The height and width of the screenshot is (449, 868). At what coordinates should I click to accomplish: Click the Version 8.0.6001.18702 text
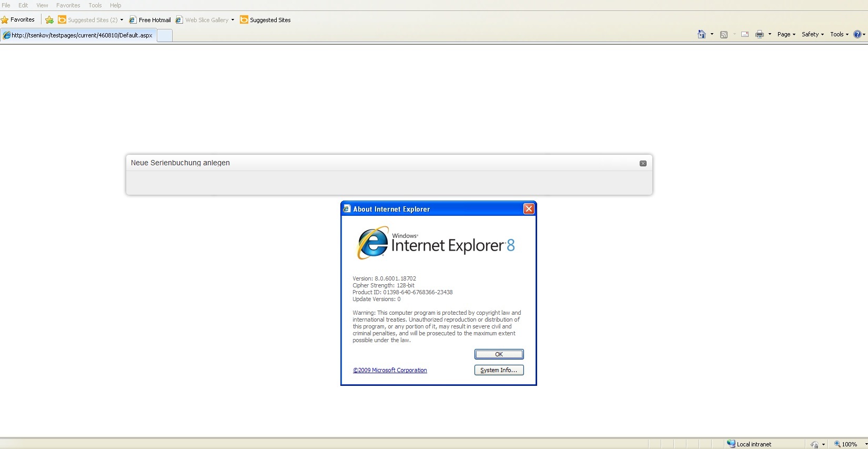click(384, 278)
